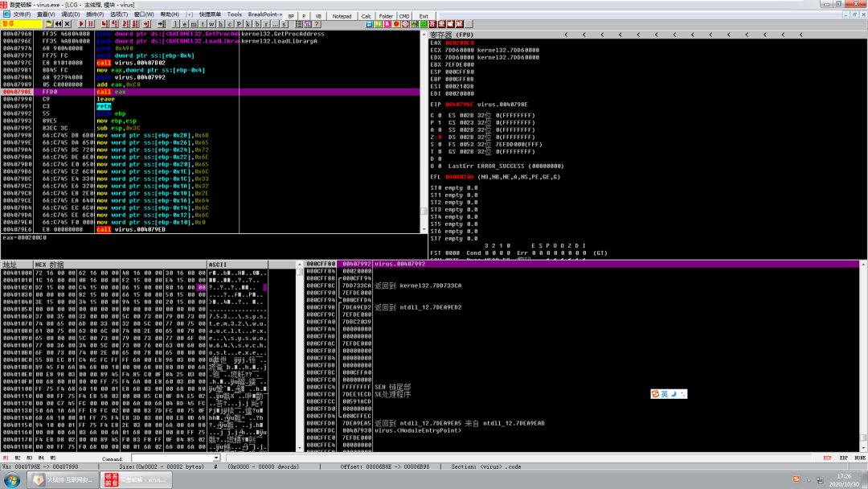
Task: Click the Open file folder icon
Action: pos(49,24)
